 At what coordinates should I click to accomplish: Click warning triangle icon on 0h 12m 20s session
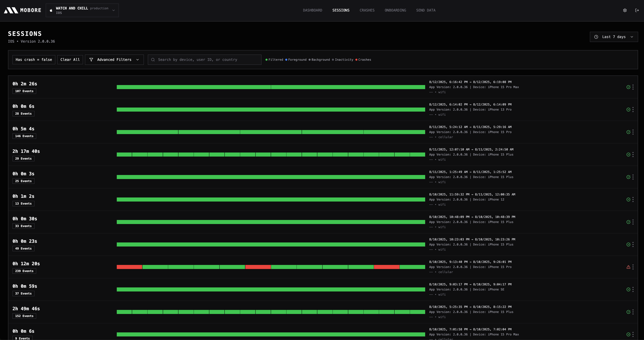628,267
